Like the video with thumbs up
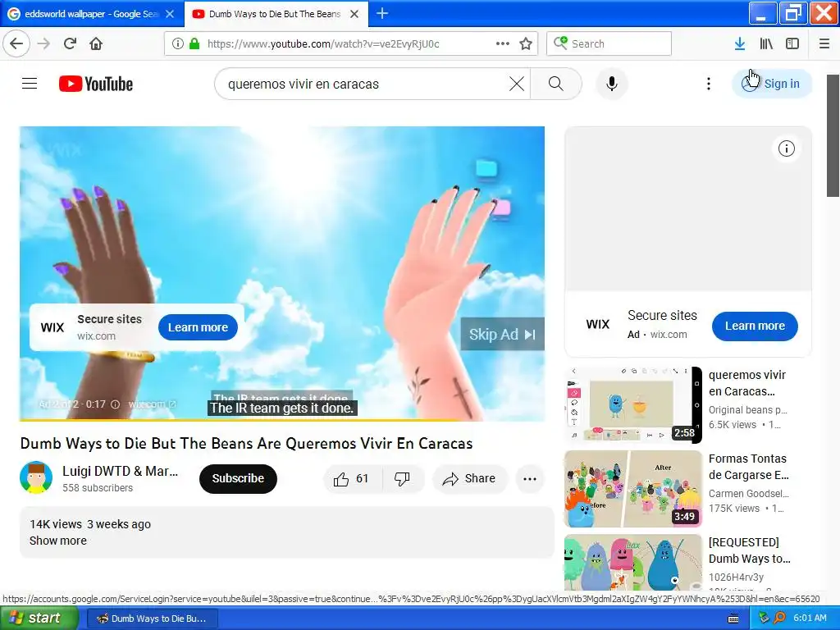 click(353, 478)
